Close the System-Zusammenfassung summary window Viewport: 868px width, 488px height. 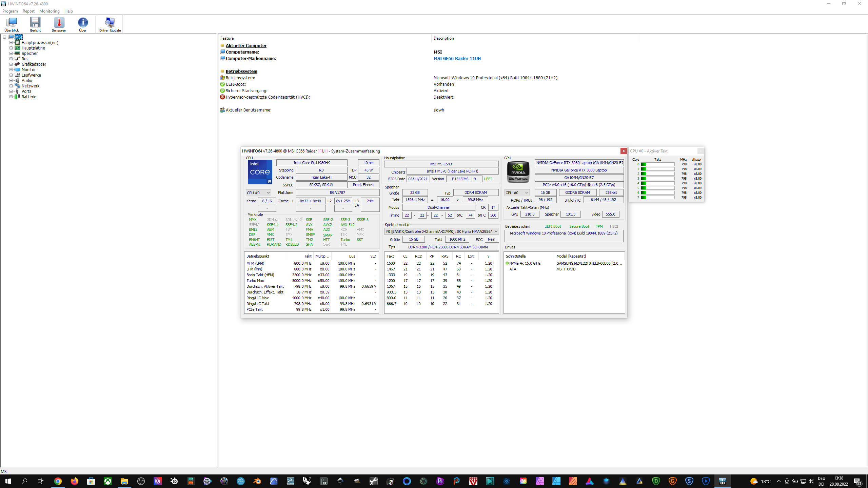623,151
